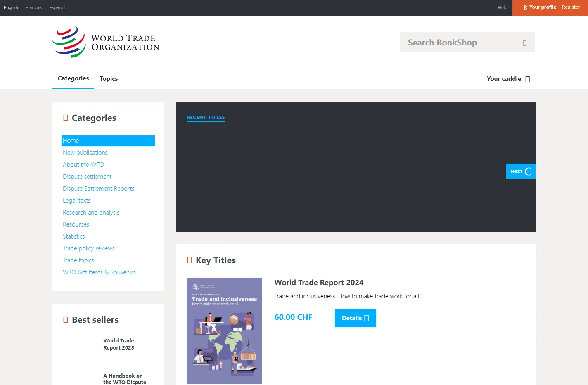The width and height of the screenshot is (588, 385).
Task: Open New publications category
Action: (x=85, y=153)
